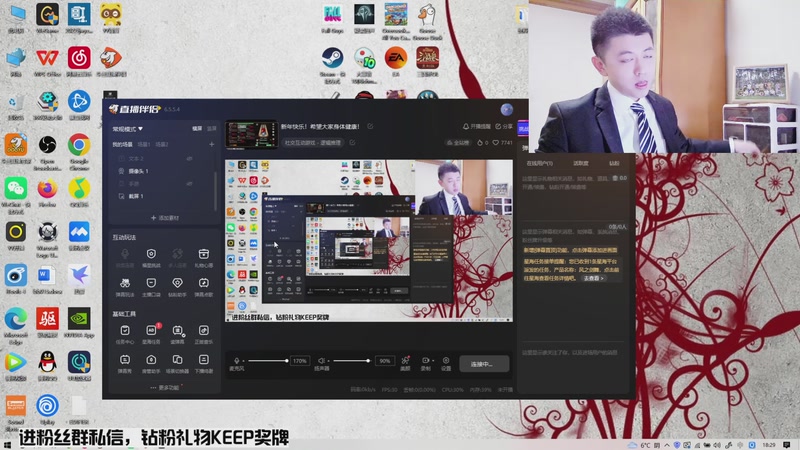Open the 星海任务 tool with red badge
This screenshot has width=800, height=450.
tap(151, 334)
